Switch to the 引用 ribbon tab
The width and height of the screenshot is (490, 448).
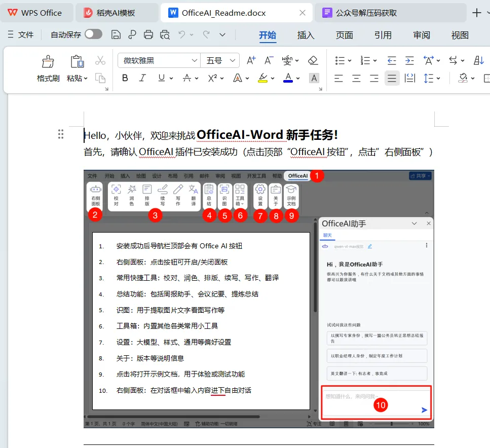point(383,35)
